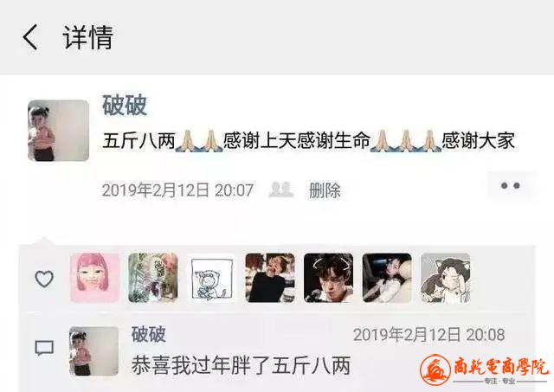Image resolution: width=554 pixels, height=392 pixels.
Task: Open the two-dot more options button
Action: (x=511, y=186)
